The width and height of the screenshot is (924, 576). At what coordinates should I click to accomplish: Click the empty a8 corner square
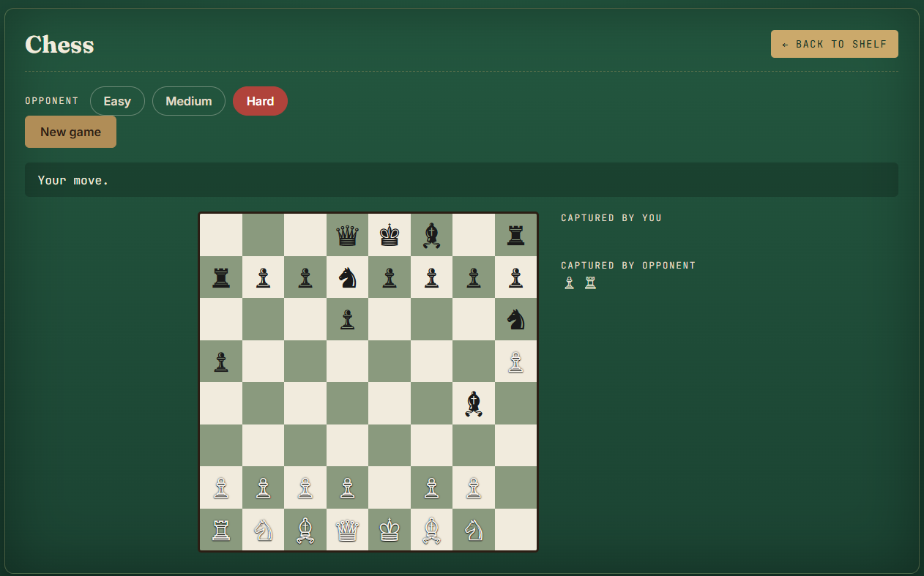pyautogui.click(x=221, y=235)
